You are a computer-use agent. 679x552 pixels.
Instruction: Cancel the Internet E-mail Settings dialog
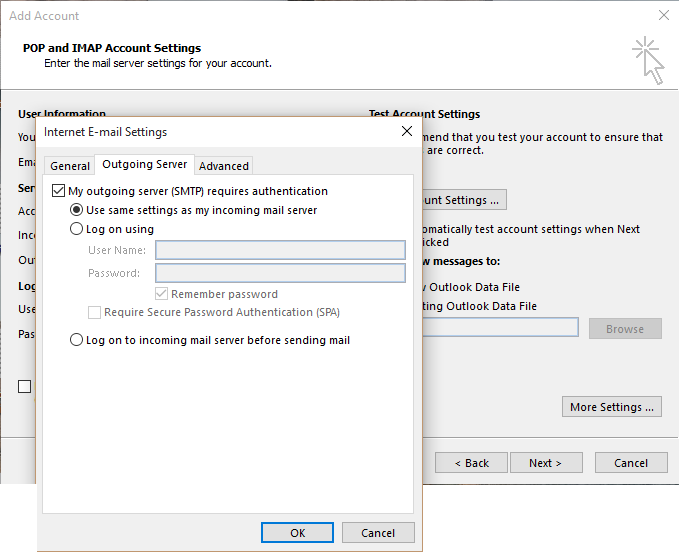point(378,533)
